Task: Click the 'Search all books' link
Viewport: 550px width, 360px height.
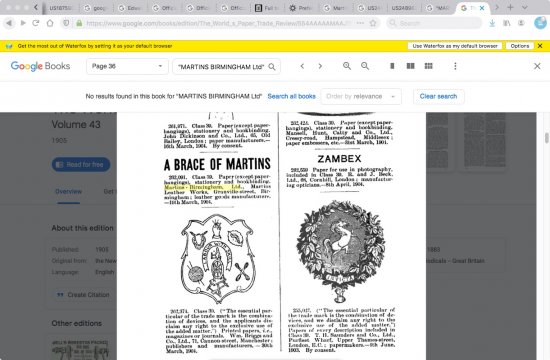Action: (291, 96)
